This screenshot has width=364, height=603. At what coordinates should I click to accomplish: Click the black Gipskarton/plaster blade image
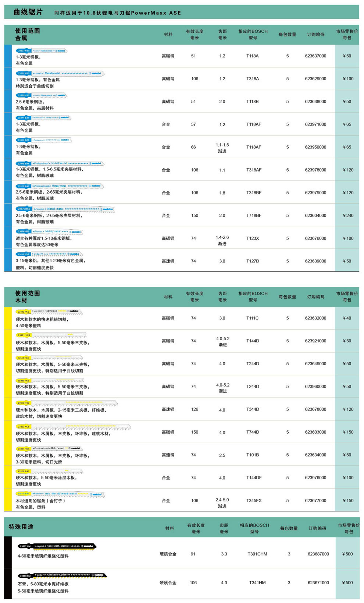[63, 575]
